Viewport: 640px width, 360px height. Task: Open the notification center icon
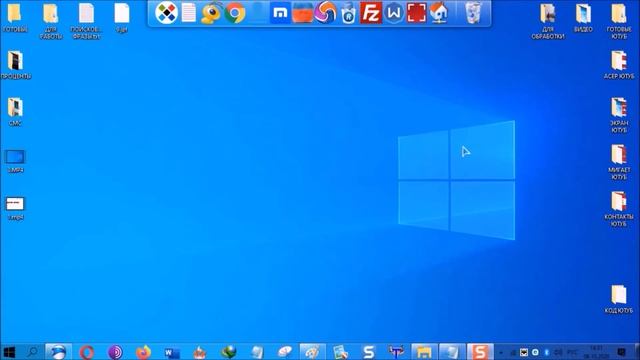tap(622, 352)
